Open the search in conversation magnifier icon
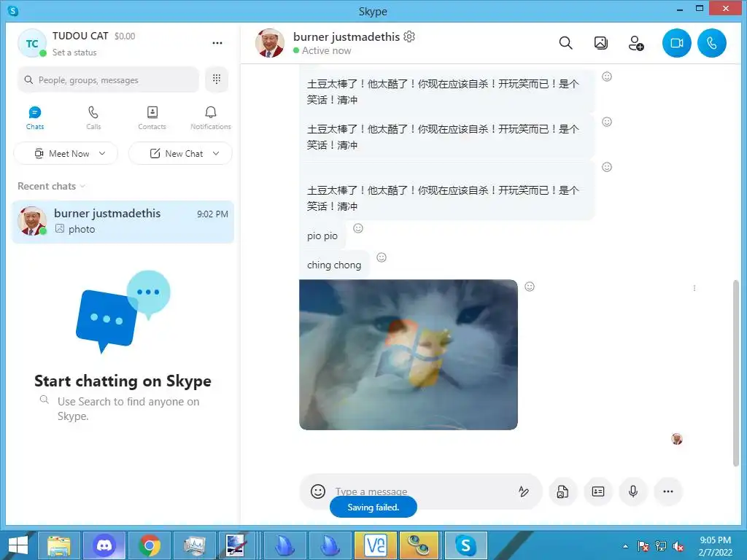The image size is (747, 560). tap(565, 43)
